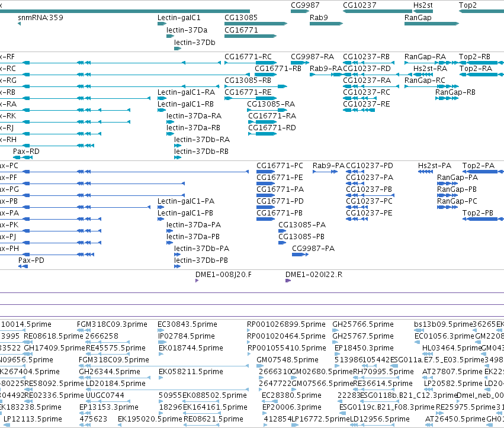Click the RanGap-RC transcript
504x428 pixels.
click(x=432, y=86)
